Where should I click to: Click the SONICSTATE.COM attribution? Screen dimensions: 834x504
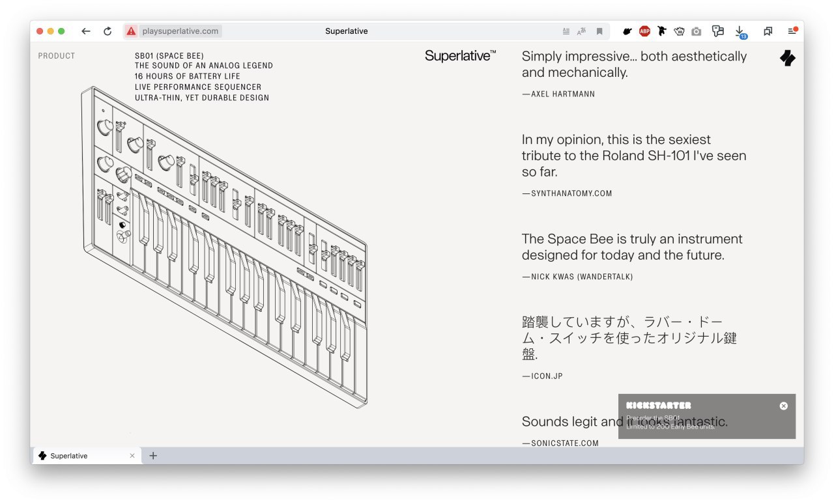(560, 443)
